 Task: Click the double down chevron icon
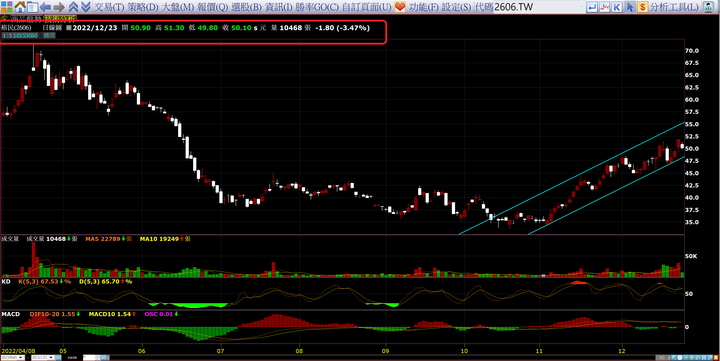[85, 6]
